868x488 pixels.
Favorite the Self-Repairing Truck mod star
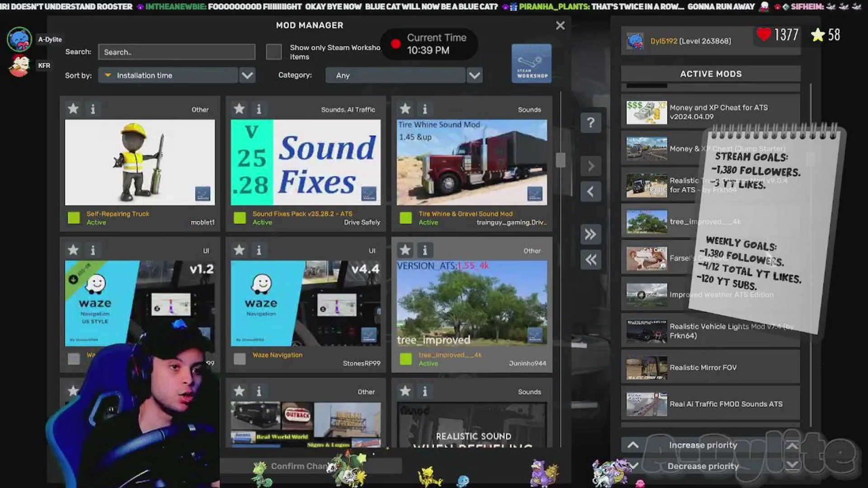73,109
